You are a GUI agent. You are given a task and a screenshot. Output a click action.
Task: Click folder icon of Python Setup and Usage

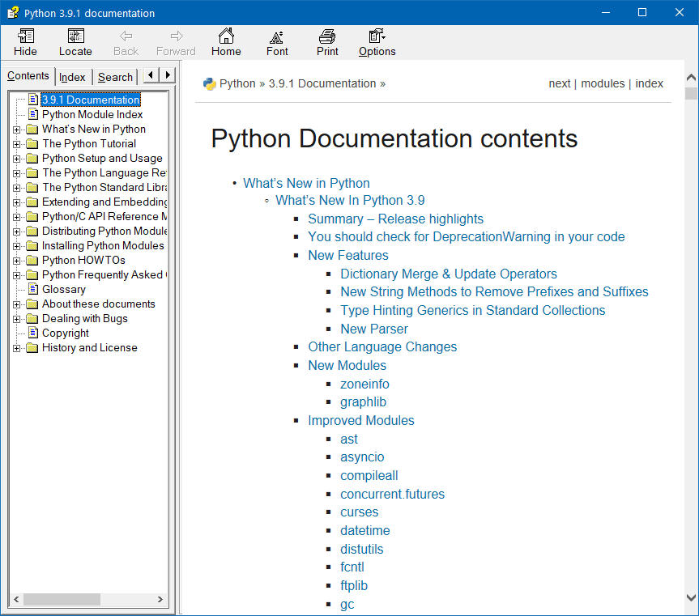pos(32,158)
